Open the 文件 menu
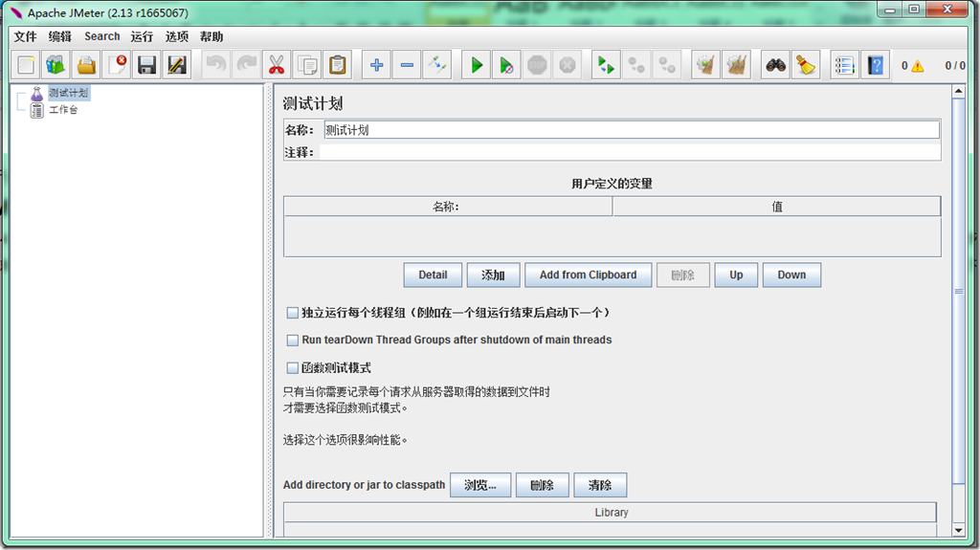Viewport: 980px width, 550px height. coord(25,36)
